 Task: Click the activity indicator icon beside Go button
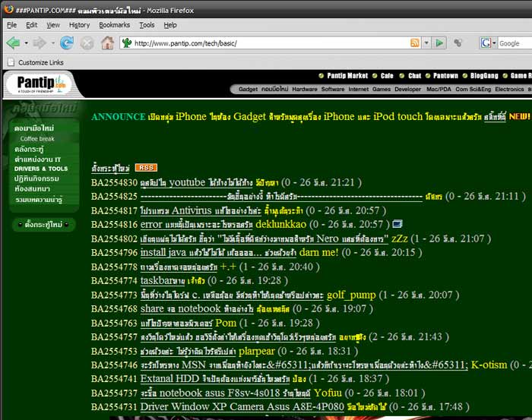click(458, 43)
